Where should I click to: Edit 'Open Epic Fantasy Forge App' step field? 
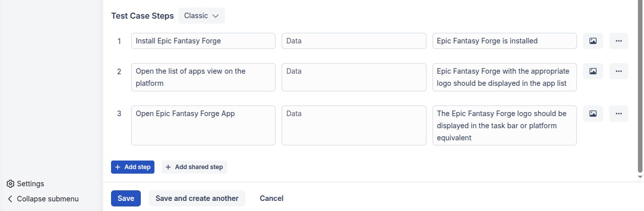[203, 126]
